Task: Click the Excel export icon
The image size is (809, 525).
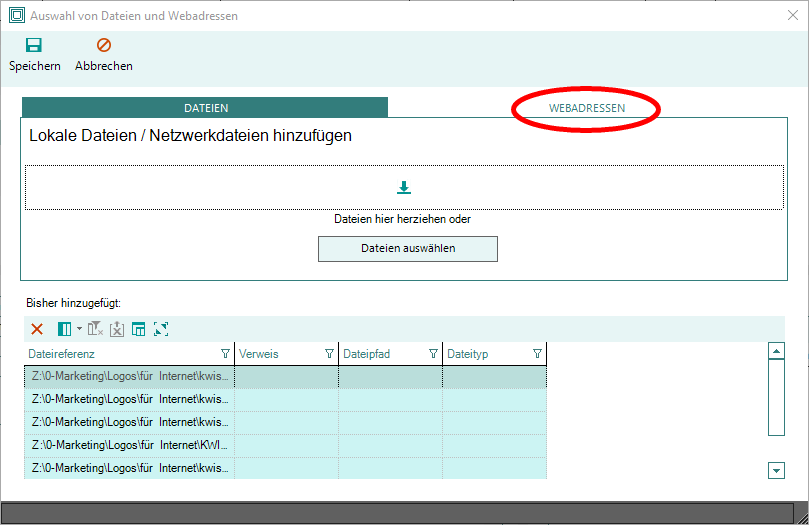Action: (117, 329)
